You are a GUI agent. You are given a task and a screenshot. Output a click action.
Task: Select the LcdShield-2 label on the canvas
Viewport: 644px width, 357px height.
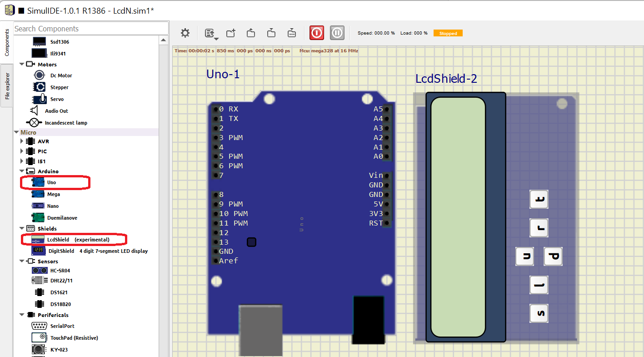tap(446, 79)
